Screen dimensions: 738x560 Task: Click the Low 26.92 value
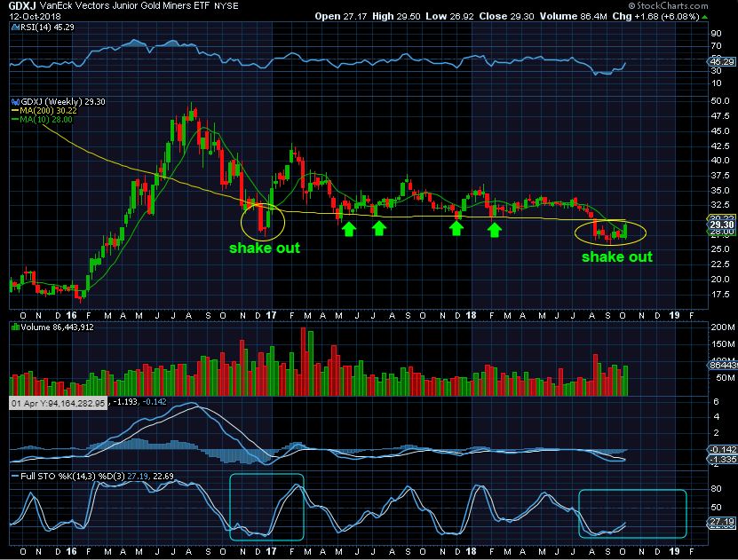tap(449, 17)
